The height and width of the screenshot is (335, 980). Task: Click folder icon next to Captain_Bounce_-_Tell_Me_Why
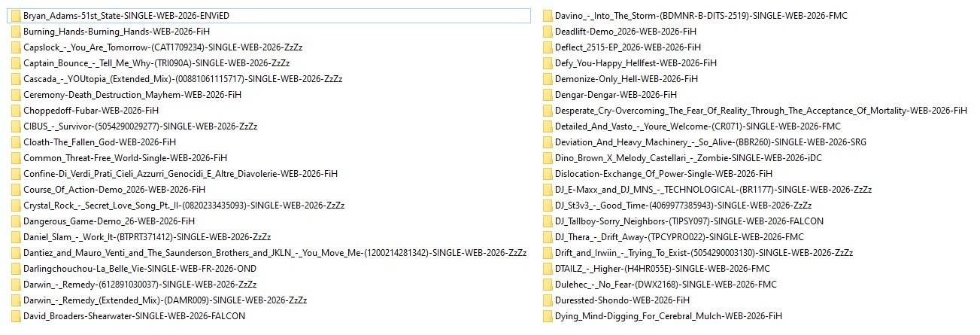(x=16, y=62)
